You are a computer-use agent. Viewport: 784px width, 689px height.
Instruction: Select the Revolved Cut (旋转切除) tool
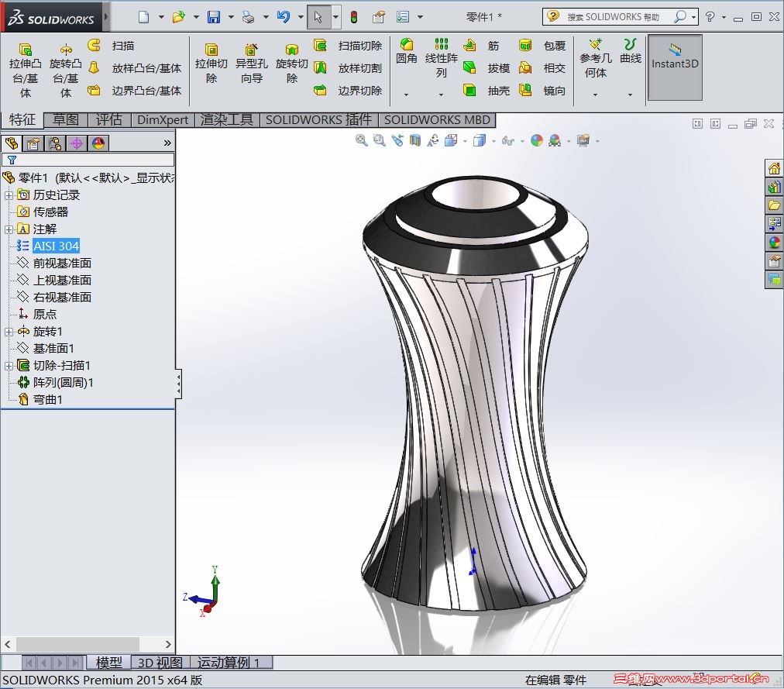pos(291,64)
